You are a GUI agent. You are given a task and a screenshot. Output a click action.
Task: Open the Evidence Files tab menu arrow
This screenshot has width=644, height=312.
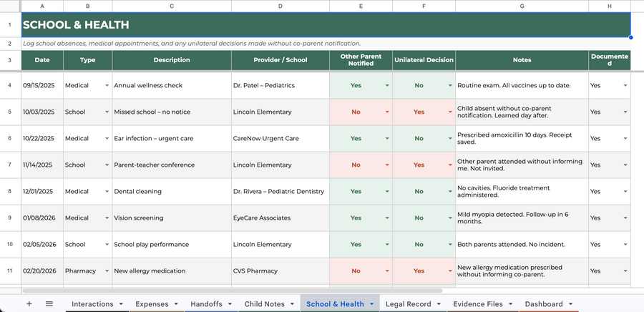click(x=510, y=304)
